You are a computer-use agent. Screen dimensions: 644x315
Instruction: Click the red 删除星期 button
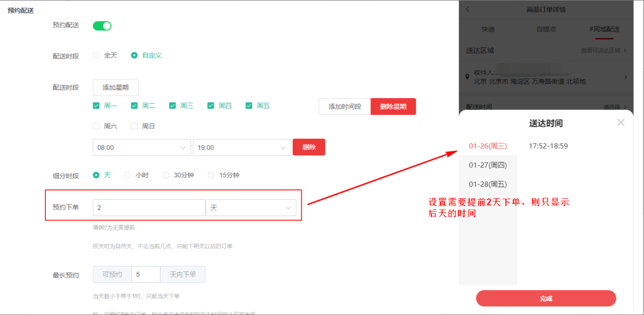393,106
